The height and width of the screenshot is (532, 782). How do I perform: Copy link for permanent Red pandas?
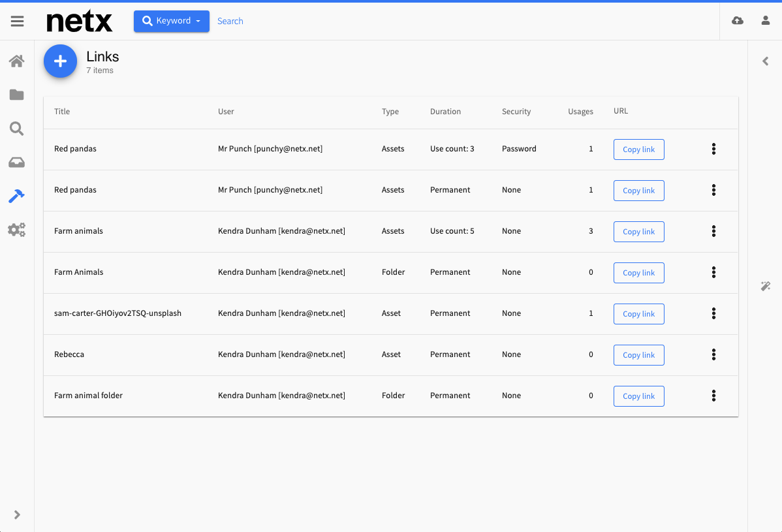[638, 191]
